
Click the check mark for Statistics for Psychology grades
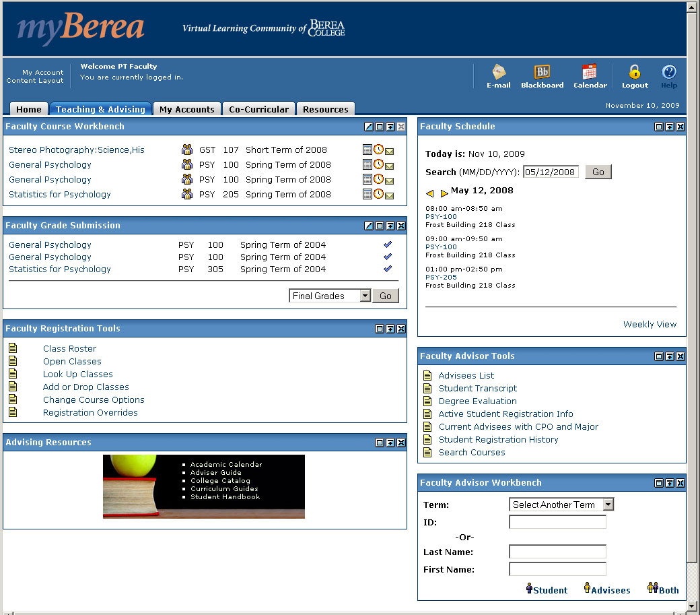[388, 269]
